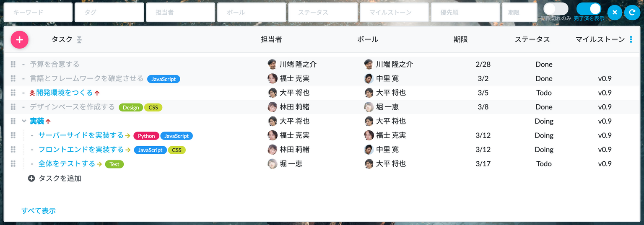Collapse the 実装 parent task
The image size is (644, 225).
pos(24,121)
